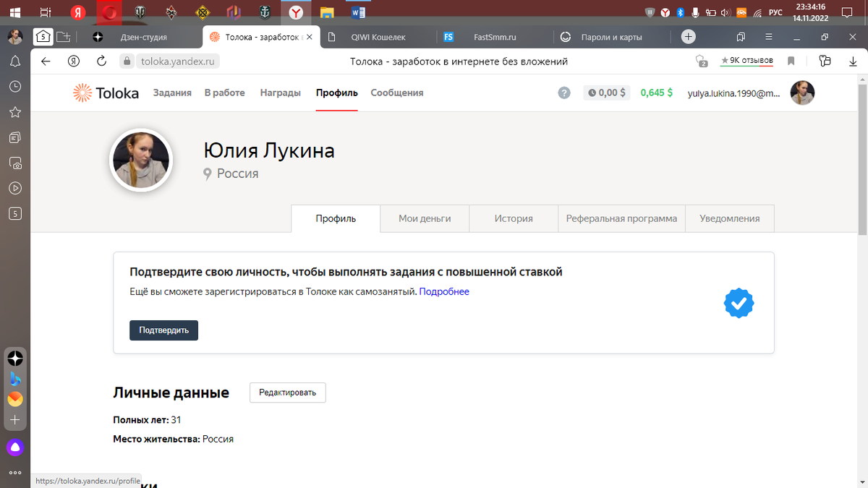Open browsing history clock icon in sidebar
868x488 pixels.
pos(15,86)
